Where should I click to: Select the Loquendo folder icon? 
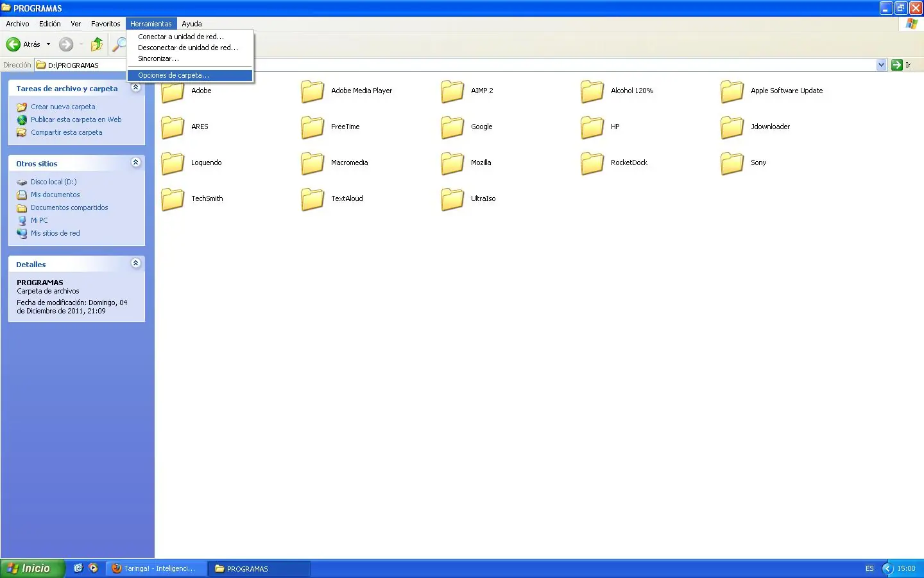[x=173, y=163]
